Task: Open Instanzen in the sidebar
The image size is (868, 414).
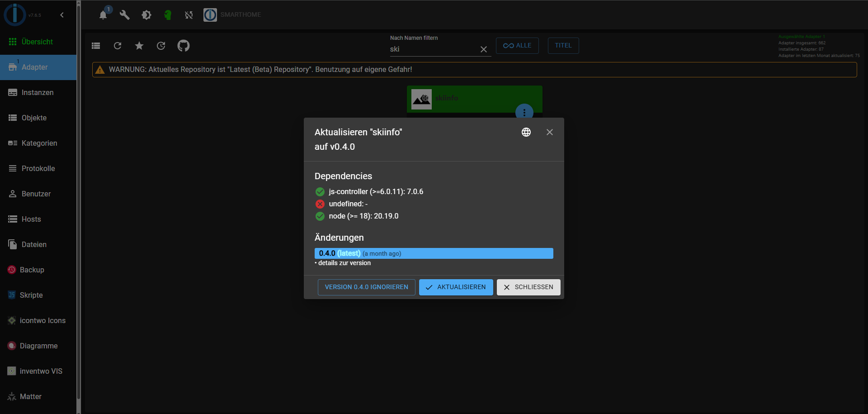Action: pyautogui.click(x=38, y=92)
